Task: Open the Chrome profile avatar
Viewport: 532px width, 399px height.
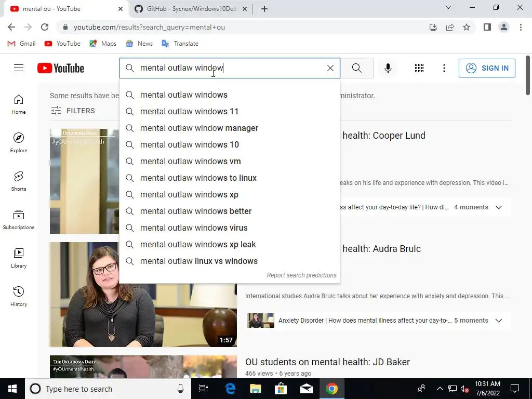Action: pos(504,27)
